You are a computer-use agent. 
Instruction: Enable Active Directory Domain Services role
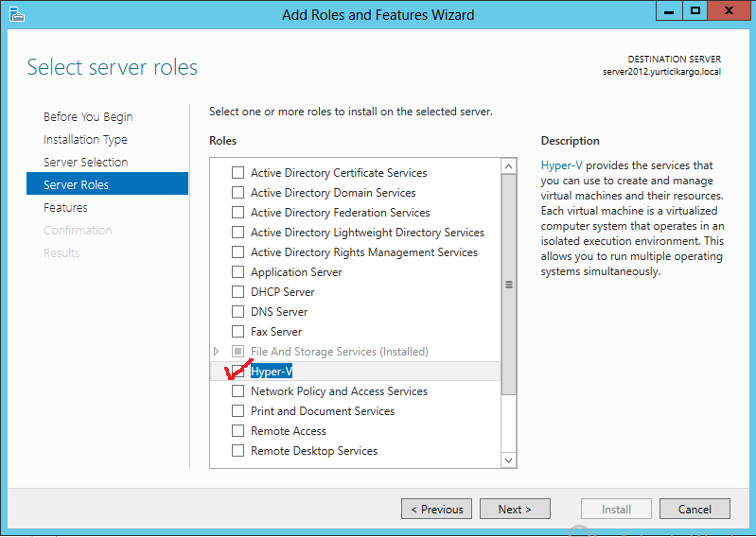pyautogui.click(x=237, y=193)
